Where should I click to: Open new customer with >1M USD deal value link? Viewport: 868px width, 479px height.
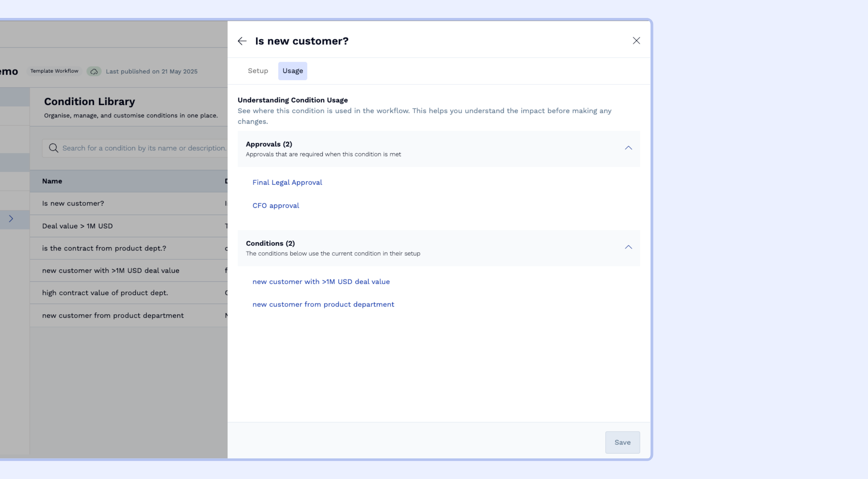pos(321,282)
